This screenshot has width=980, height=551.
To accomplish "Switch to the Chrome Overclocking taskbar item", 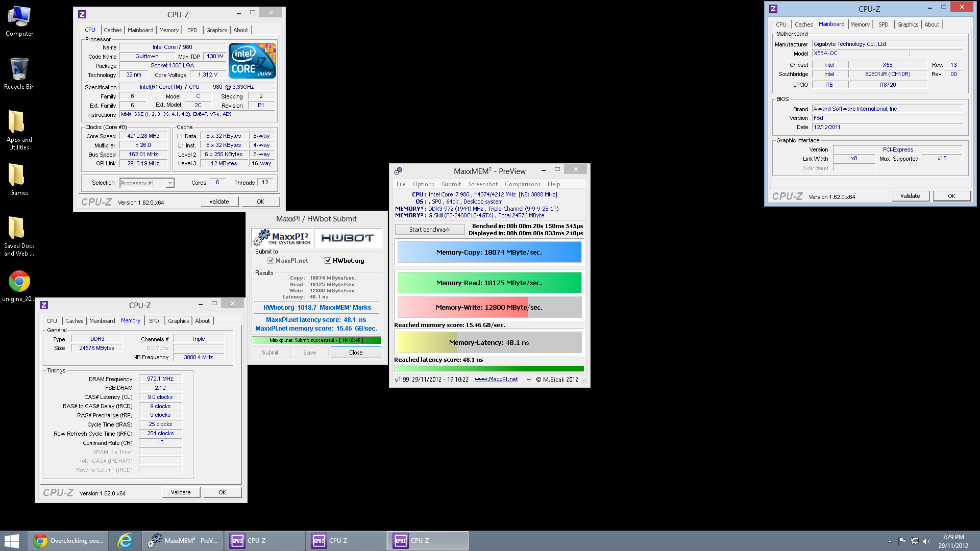I will click(68, 541).
